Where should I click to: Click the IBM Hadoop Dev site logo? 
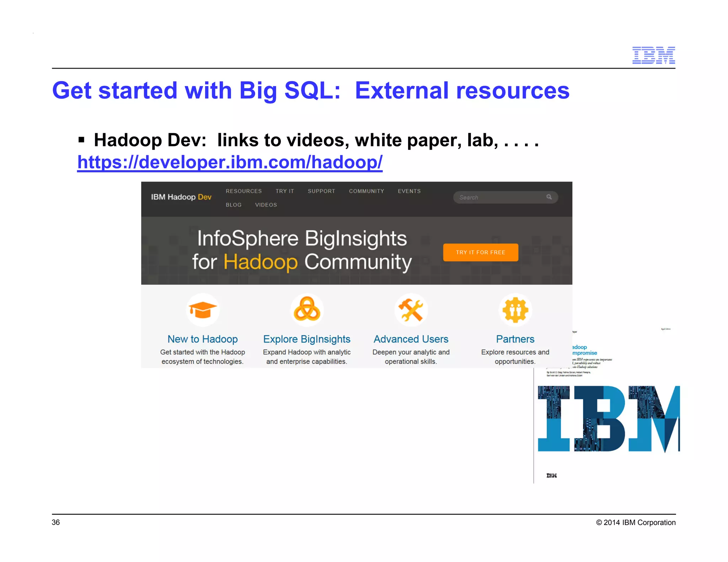click(x=181, y=197)
